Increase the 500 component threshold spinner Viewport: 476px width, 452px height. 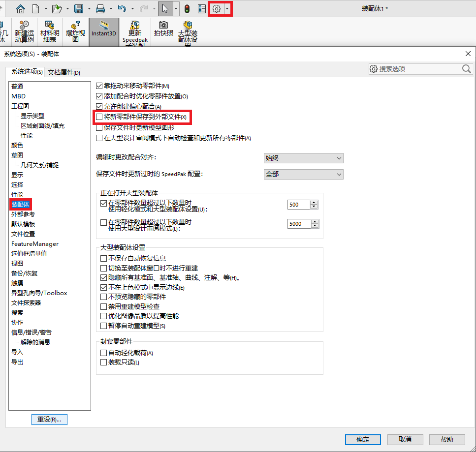[x=314, y=202]
